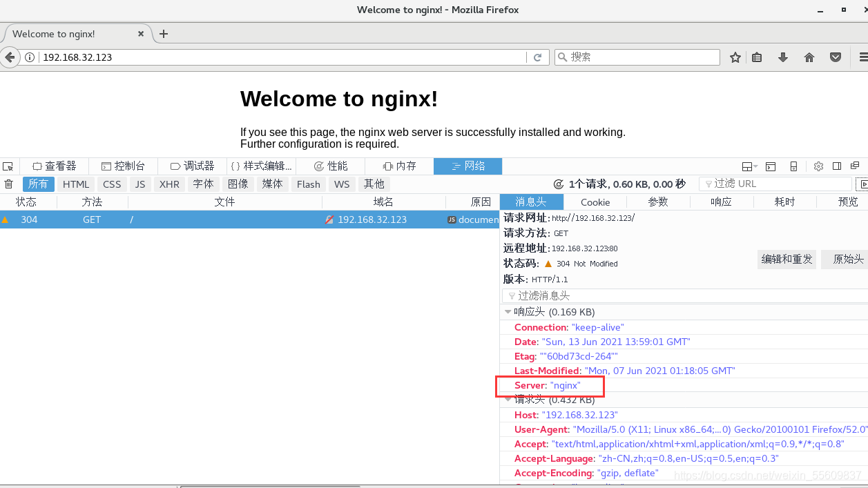This screenshot has width=868, height=488.
Task: Sort requests by 文件 file column
Action: pos(225,202)
